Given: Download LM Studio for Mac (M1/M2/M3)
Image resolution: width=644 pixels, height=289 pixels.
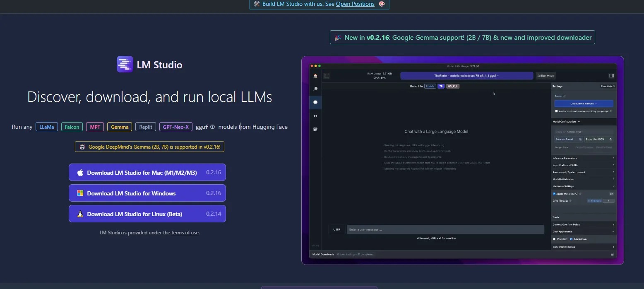Looking at the screenshot, I should (x=147, y=172).
